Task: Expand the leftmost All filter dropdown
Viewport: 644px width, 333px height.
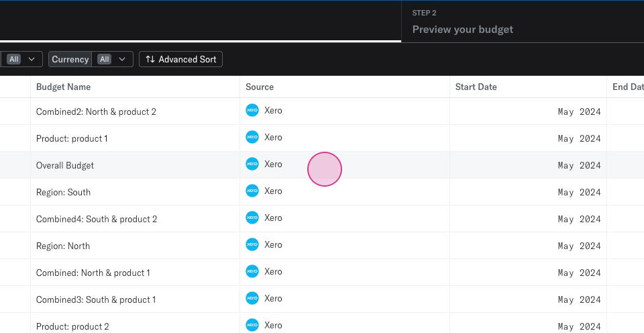Action: point(21,59)
